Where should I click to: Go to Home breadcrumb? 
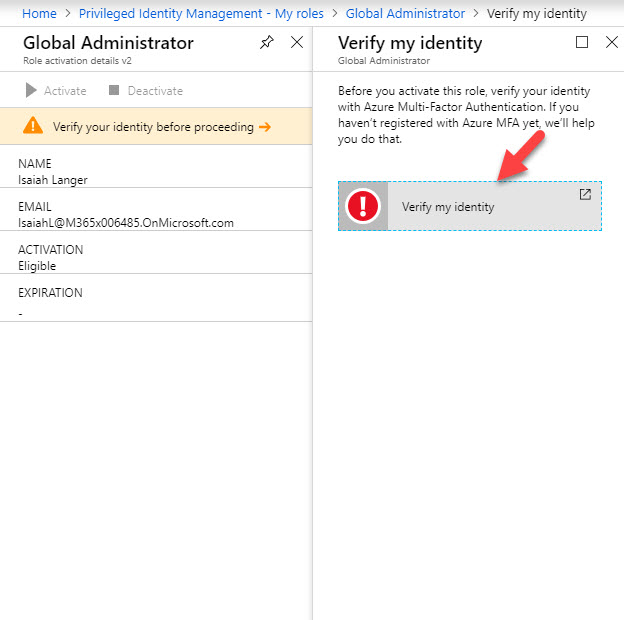pyautogui.click(x=39, y=14)
